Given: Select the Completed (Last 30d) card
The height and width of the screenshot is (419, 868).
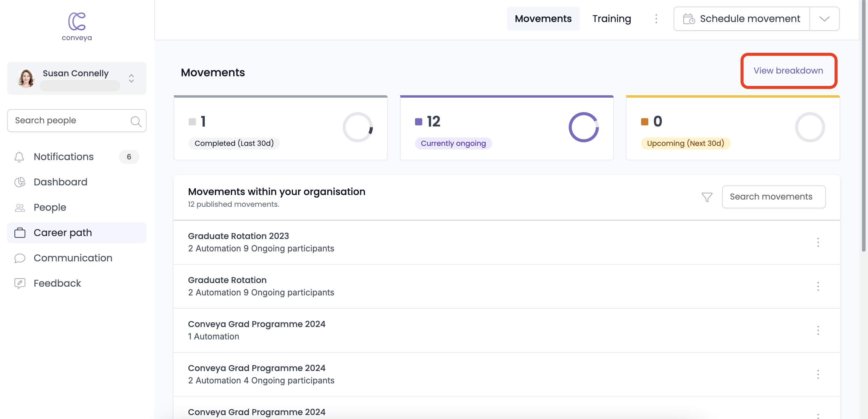Looking at the screenshot, I should (x=280, y=128).
